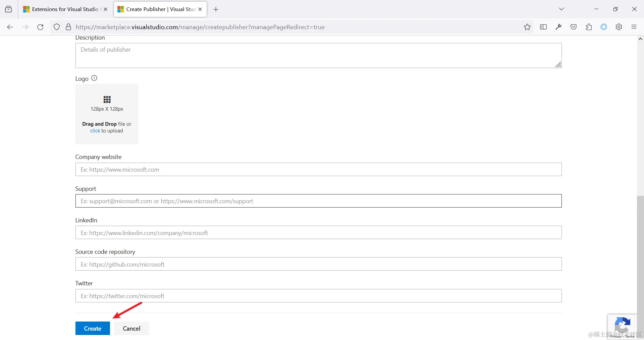Expand the list all tabs dropdown

[561, 9]
